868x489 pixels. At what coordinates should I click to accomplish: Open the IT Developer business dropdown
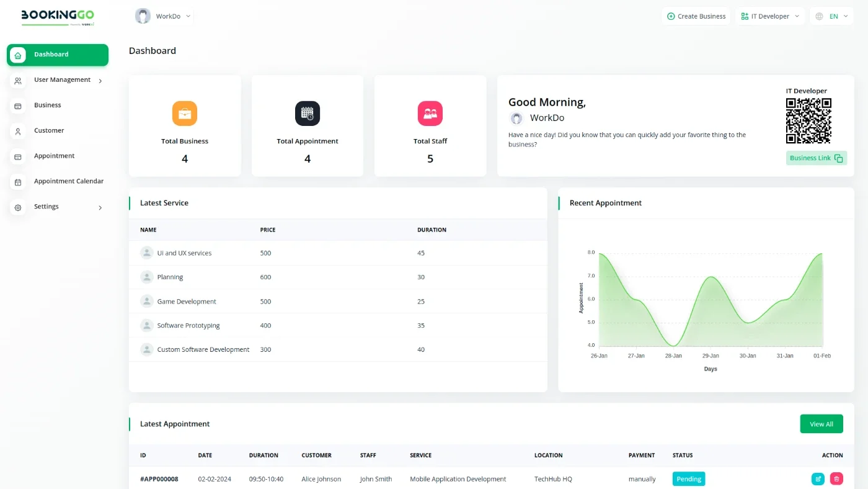tap(770, 17)
